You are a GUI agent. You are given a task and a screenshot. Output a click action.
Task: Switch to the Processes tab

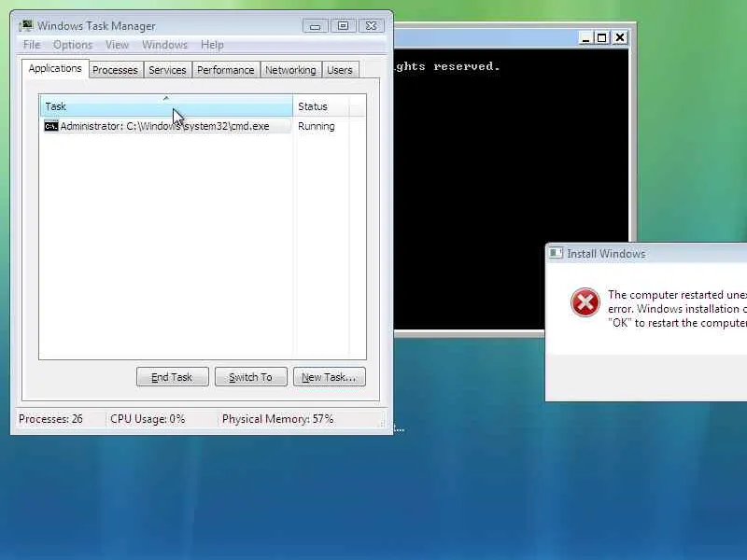click(x=115, y=70)
